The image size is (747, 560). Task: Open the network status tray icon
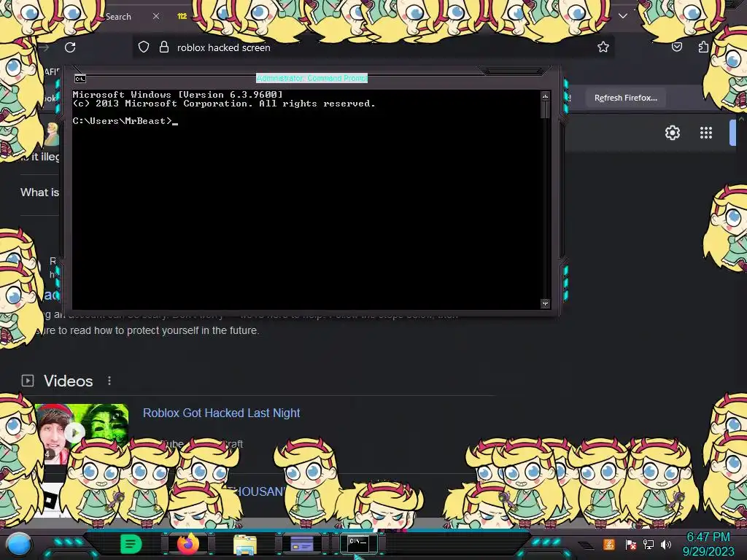pyautogui.click(x=649, y=544)
